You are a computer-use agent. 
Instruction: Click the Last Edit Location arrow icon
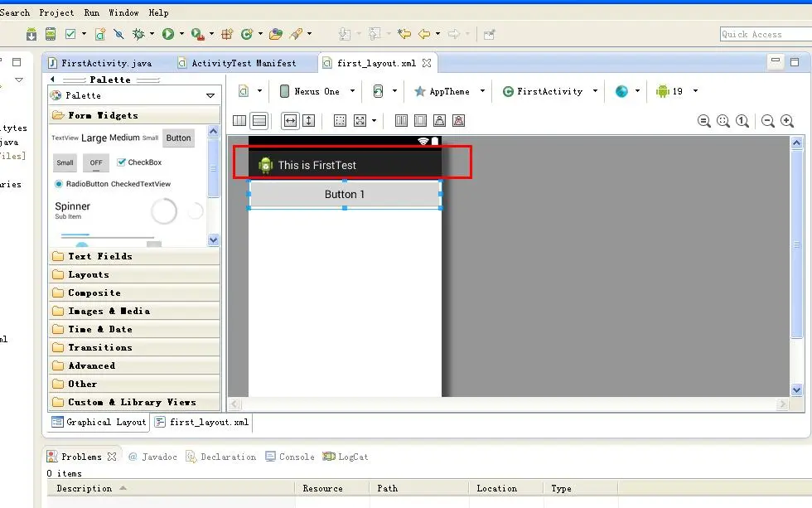tap(404, 34)
